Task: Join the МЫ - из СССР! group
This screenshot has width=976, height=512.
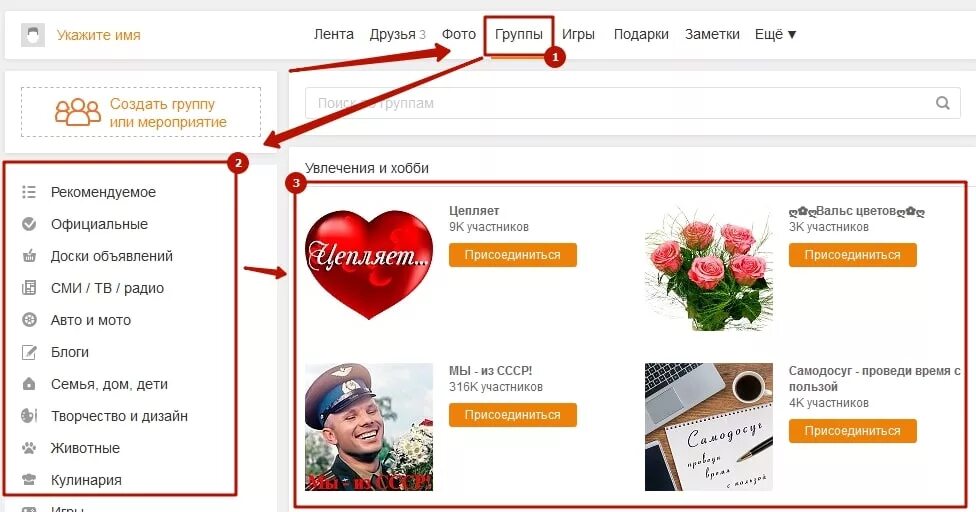Action: click(513, 415)
